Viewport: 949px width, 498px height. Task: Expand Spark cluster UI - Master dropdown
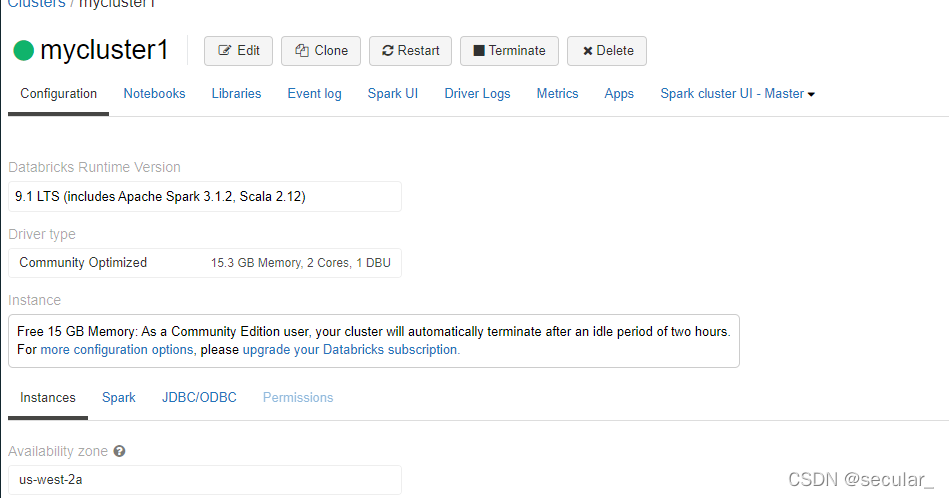[737, 94]
